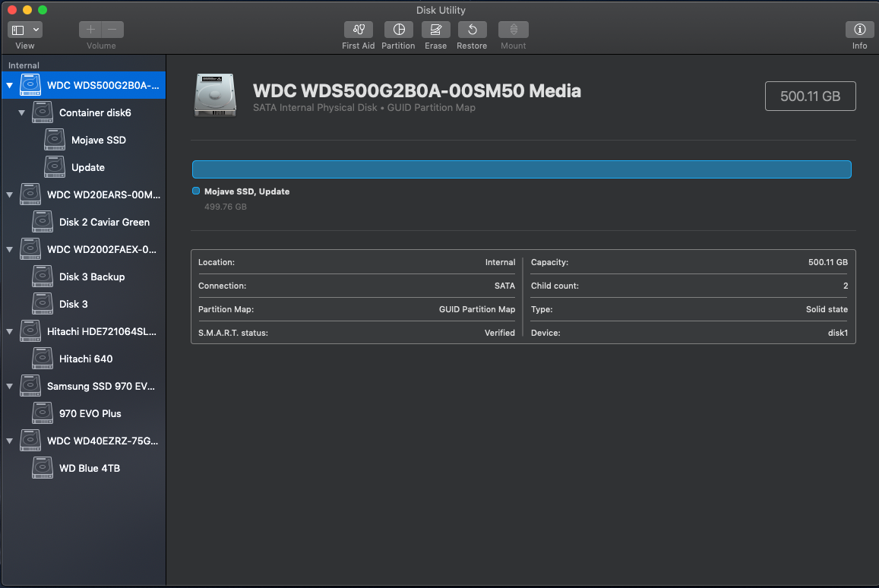Click the GUID Partition Map value
The image size is (879, 588).
[x=477, y=309]
